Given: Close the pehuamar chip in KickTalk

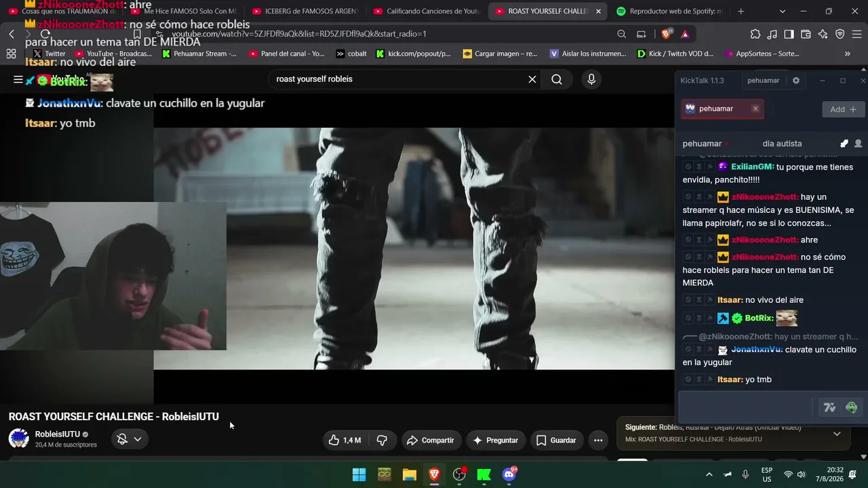Looking at the screenshot, I should (755, 108).
